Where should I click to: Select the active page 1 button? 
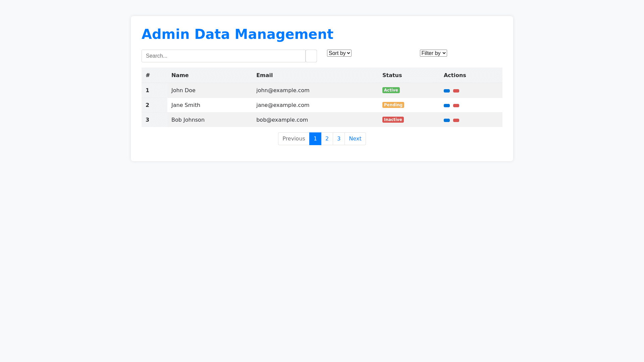click(x=315, y=139)
